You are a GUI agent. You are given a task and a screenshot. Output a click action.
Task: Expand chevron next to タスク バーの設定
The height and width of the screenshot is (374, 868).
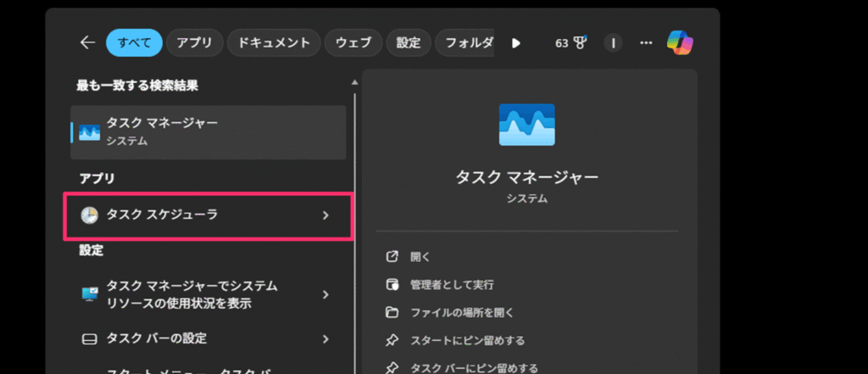pos(325,339)
